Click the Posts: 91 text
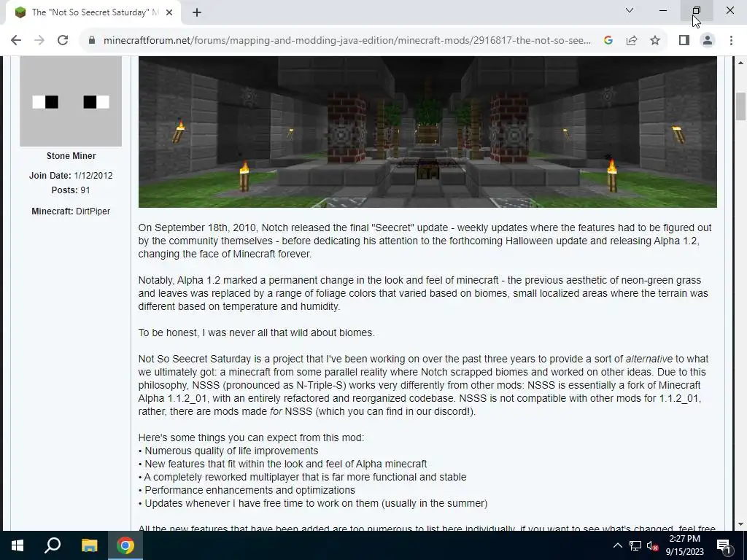The width and height of the screenshot is (747, 560). (x=71, y=190)
